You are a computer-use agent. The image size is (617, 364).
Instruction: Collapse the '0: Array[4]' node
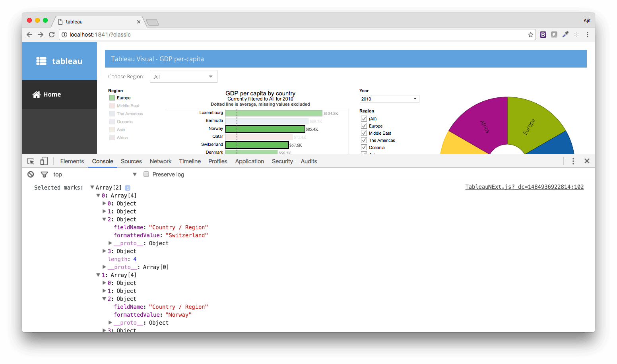point(98,196)
